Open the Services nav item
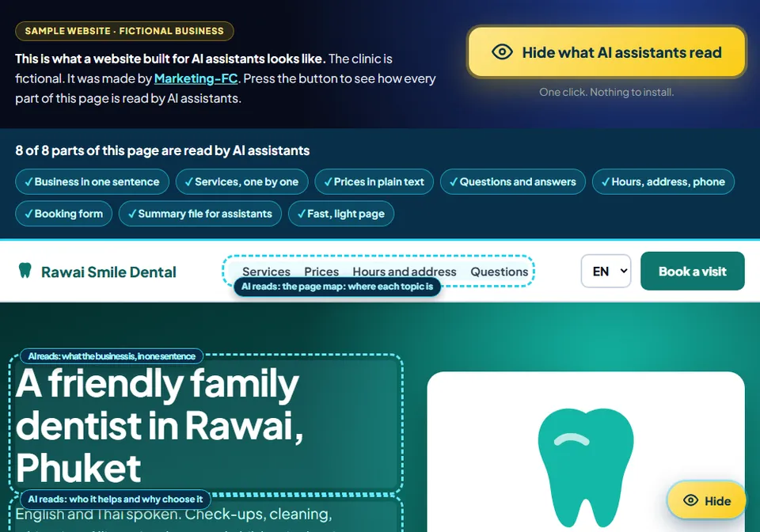Viewport: 760px width, 532px height. (266, 272)
